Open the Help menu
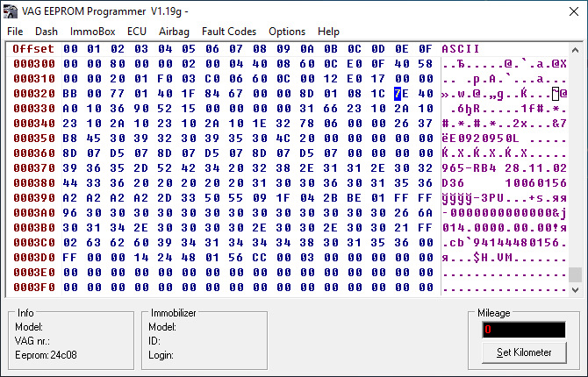 [x=328, y=32]
